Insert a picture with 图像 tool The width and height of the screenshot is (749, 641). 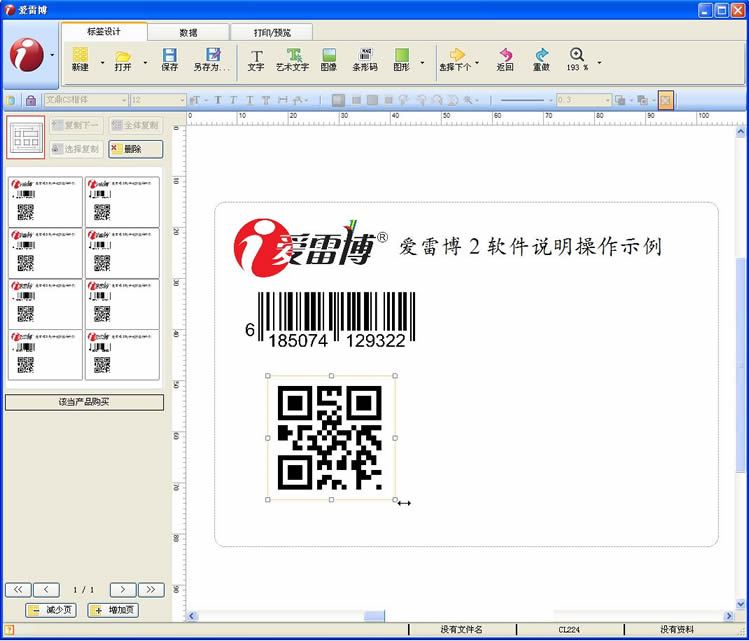point(329,60)
